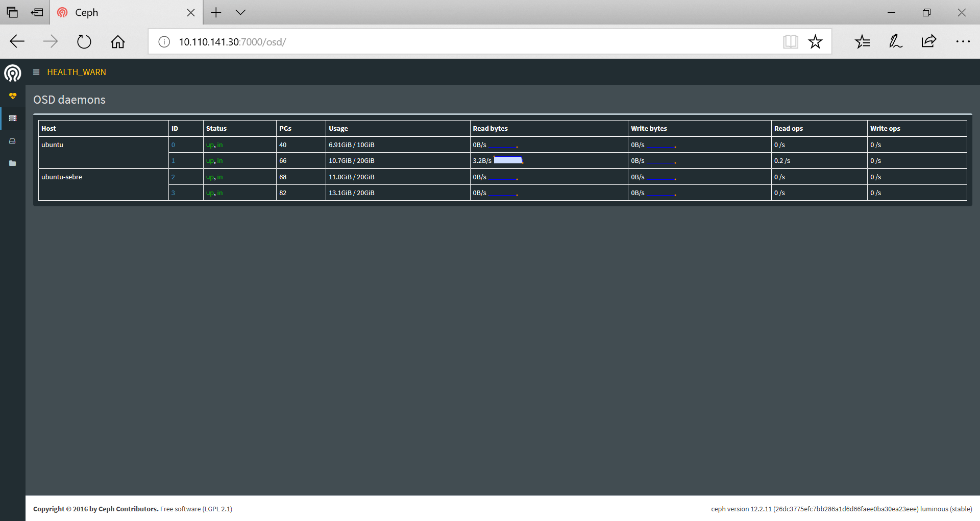Screen dimensions: 980x521
Task: Open Edge settings with the ellipsis menu
Action: [963, 41]
